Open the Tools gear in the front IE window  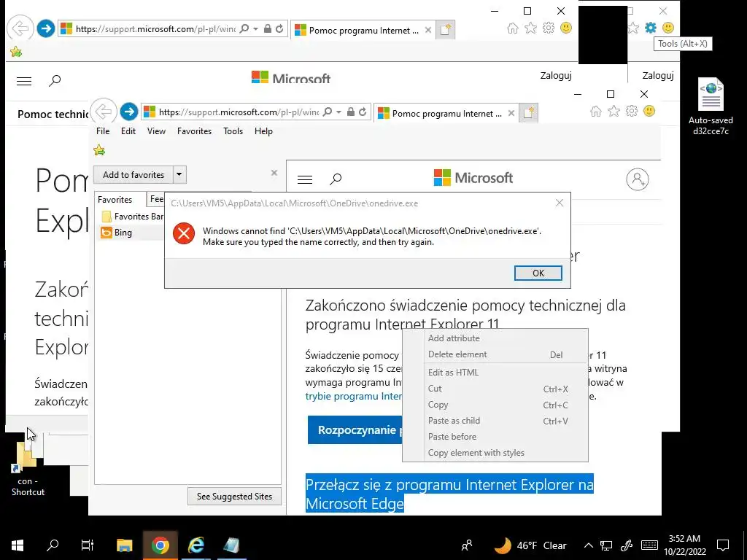[631, 112]
